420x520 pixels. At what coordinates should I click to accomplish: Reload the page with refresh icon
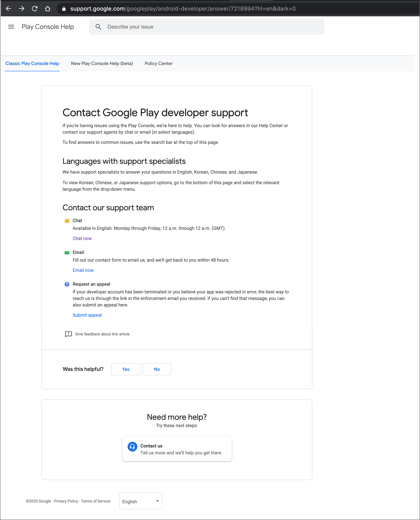pos(35,9)
